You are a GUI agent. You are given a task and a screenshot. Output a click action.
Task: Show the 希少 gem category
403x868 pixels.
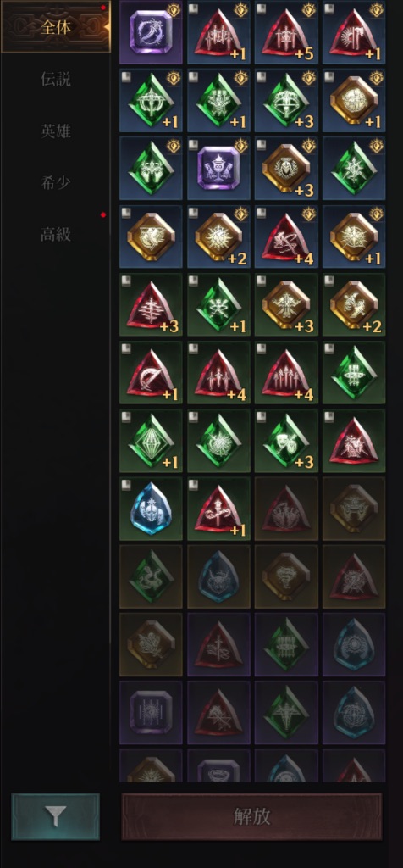pyautogui.click(x=56, y=182)
